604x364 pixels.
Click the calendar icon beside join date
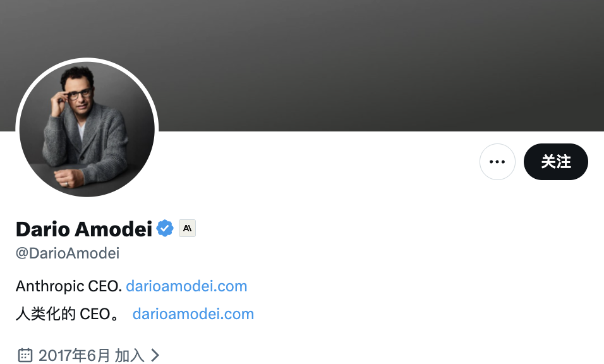click(x=25, y=355)
